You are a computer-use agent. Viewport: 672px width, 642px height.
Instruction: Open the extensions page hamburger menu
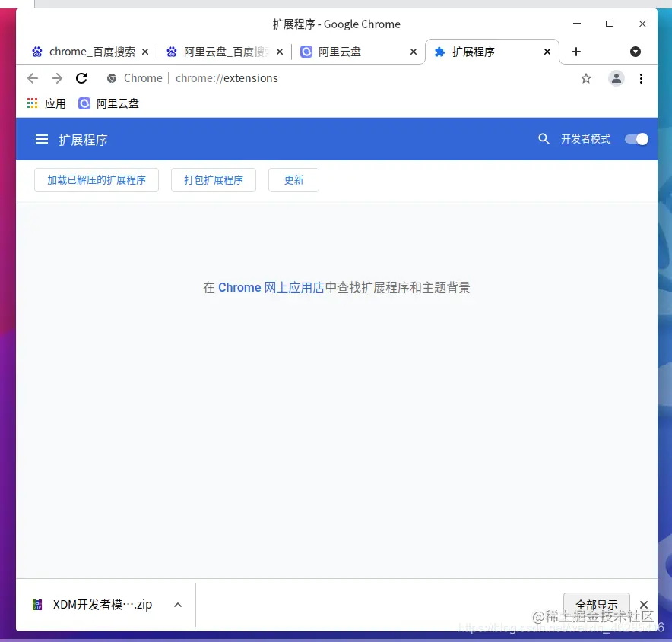tap(42, 139)
